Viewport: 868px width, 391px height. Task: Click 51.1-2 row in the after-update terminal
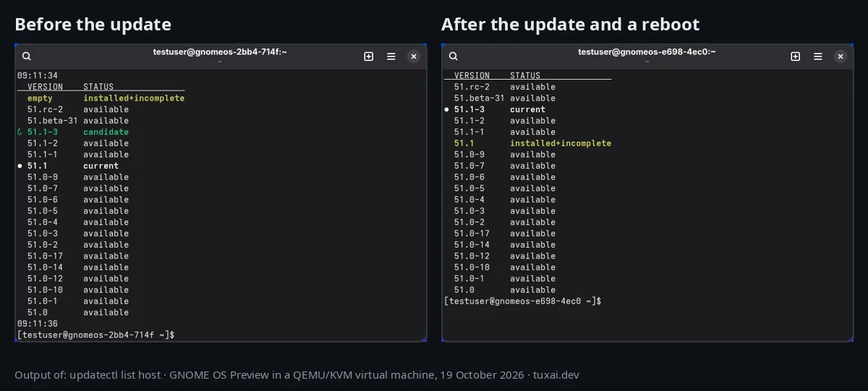pyautogui.click(x=505, y=120)
